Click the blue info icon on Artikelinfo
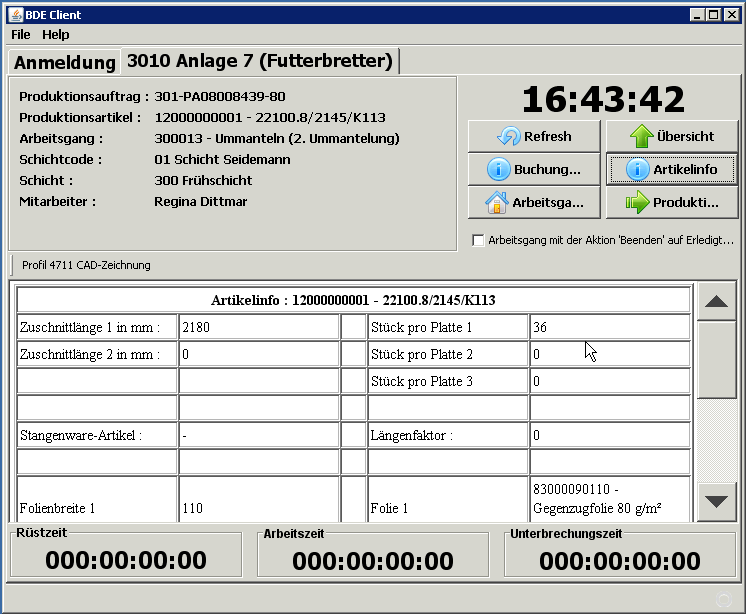 (637, 170)
